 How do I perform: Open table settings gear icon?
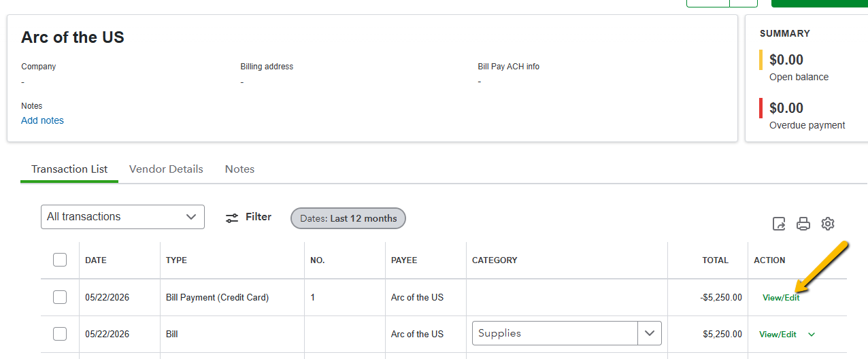828,224
